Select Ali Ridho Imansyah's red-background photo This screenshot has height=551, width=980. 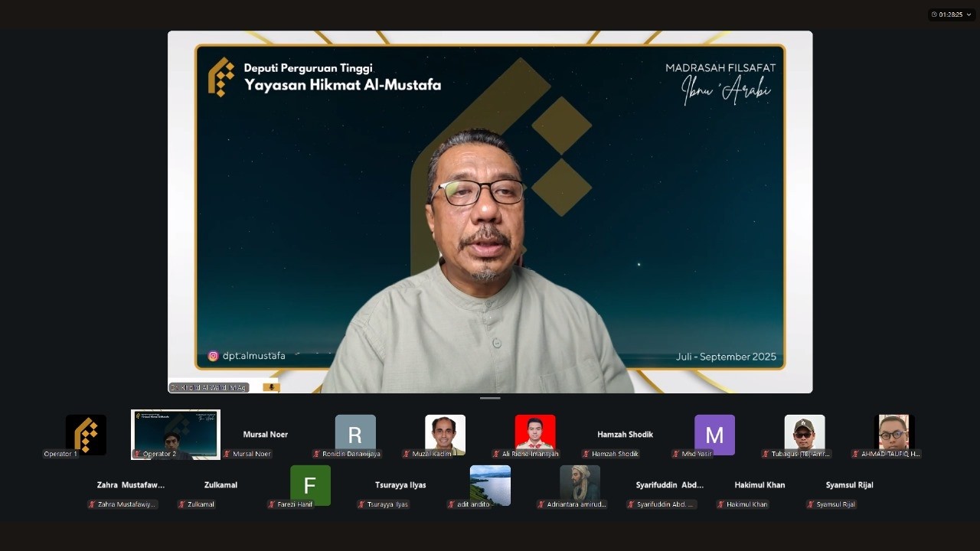[x=535, y=435]
